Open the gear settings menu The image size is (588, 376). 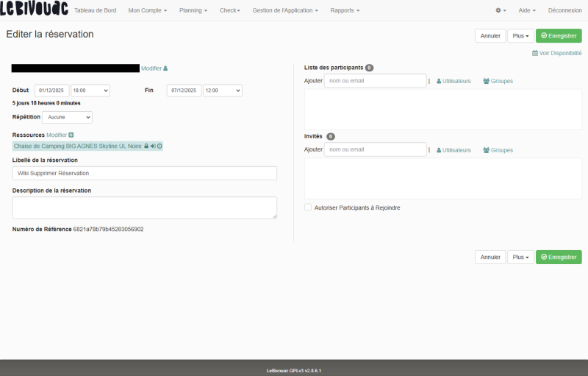[501, 10]
